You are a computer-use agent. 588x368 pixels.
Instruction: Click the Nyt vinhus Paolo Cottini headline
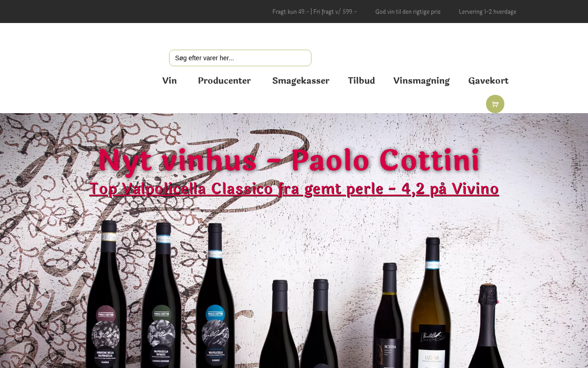tap(289, 160)
